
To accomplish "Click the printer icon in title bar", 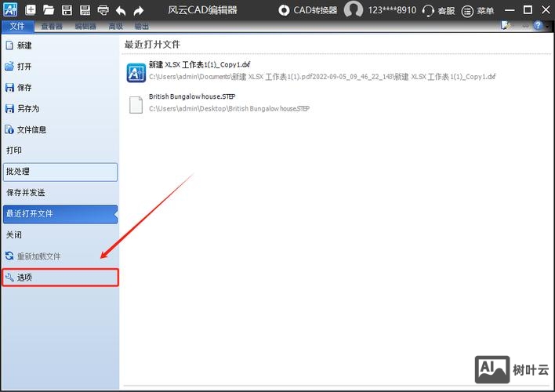I will click(x=103, y=10).
